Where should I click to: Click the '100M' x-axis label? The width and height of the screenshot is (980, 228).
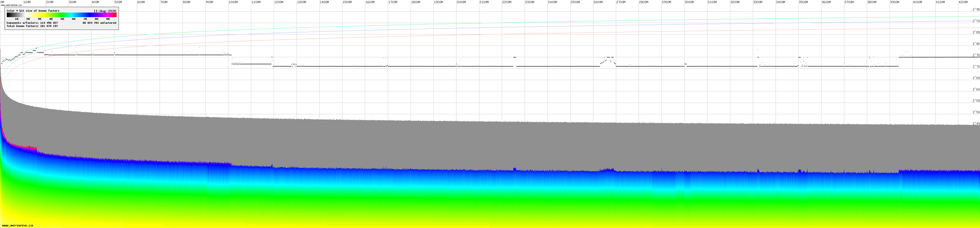(x=27, y=2)
